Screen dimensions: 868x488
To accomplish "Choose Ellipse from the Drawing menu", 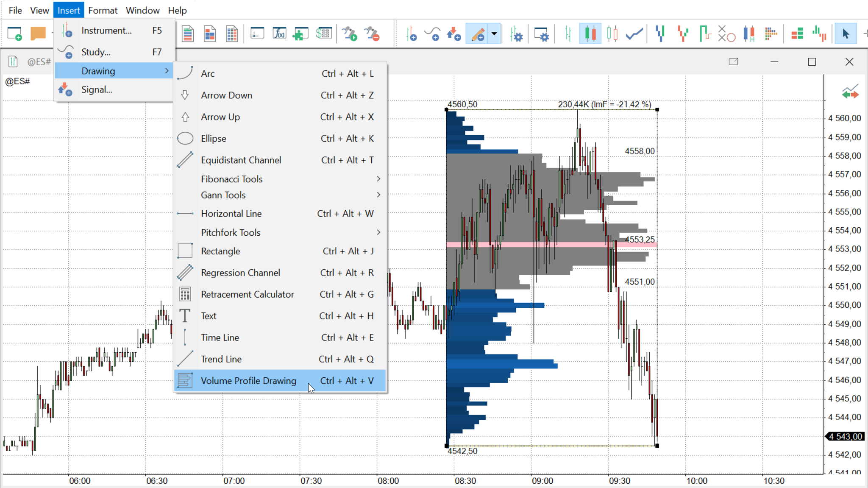I will point(213,138).
